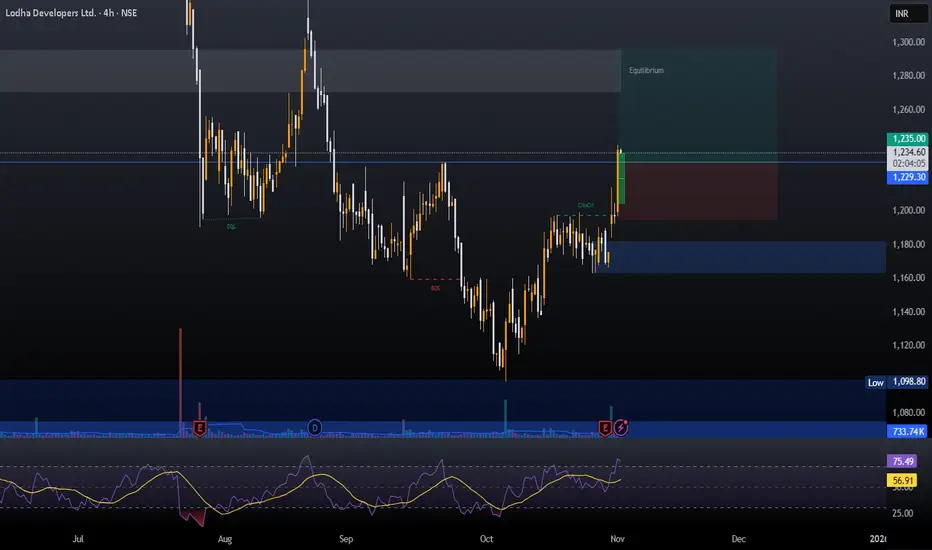Viewport: 932px width, 550px height.
Task: Select the Equilibrium zone label
Action: pos(646,70)
